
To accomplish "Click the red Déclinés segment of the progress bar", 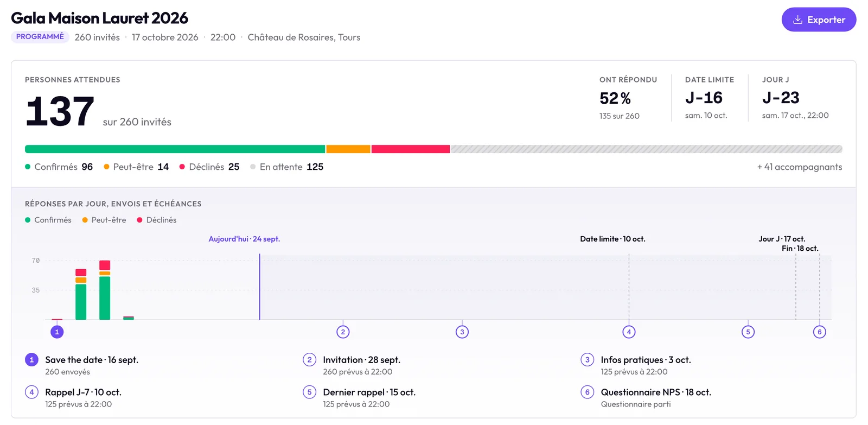I will 411,149.
